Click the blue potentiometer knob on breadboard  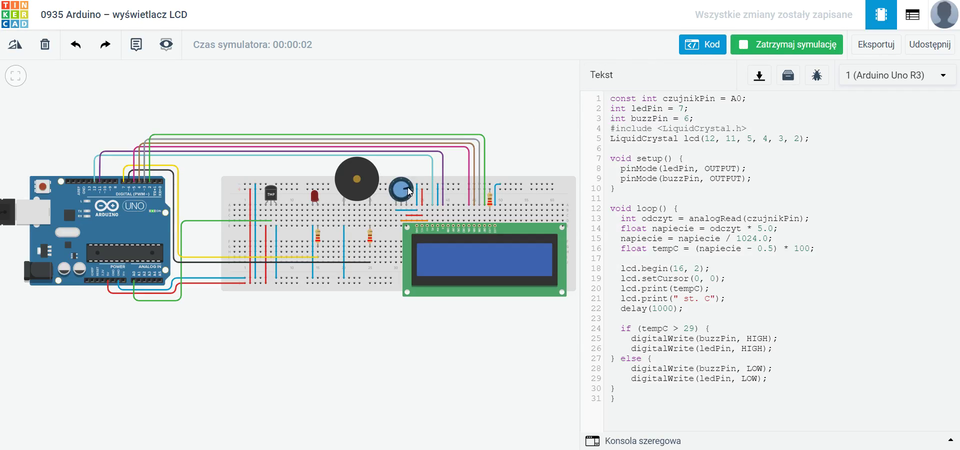[x=401, y=188]
